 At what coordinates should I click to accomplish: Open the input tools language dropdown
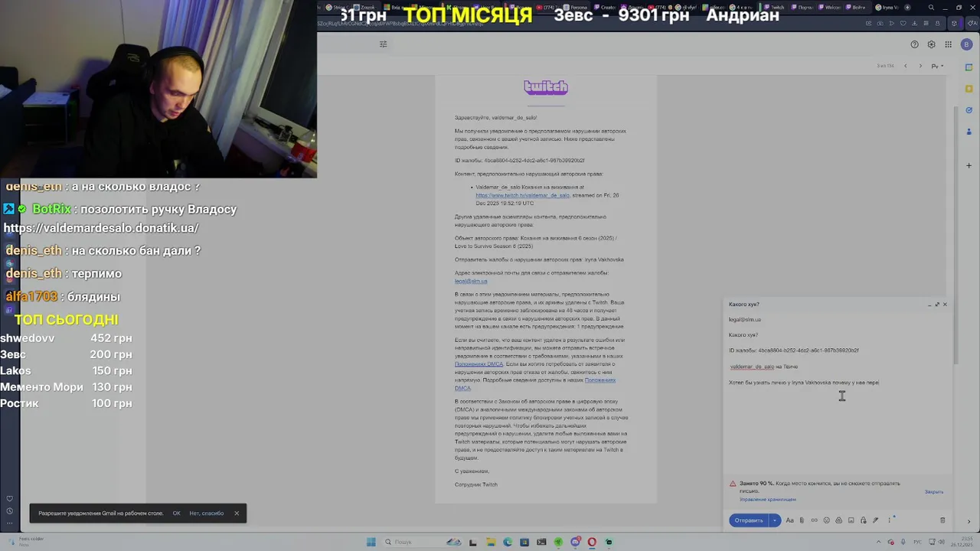(x=936, y=66)
